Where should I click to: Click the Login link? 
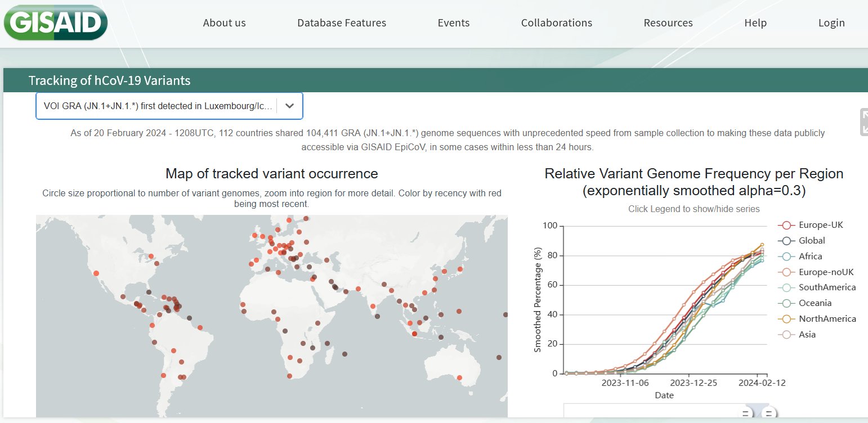click(831, 23)
